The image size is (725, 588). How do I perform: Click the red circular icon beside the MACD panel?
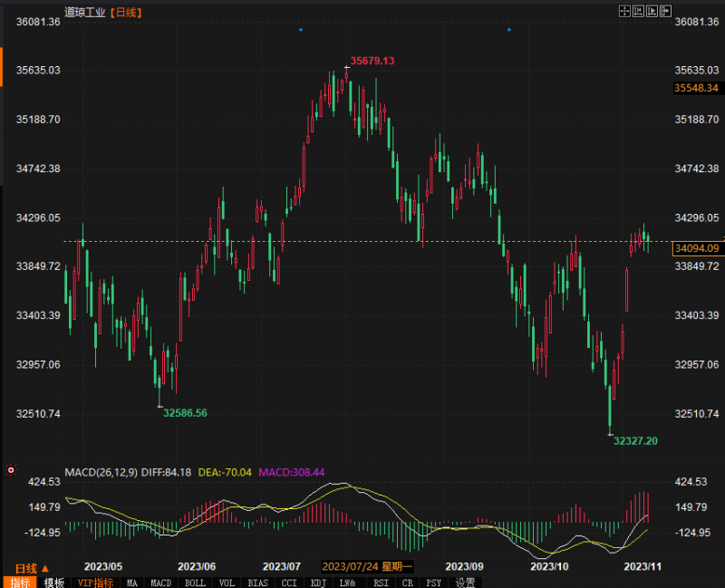pyautogui.click(x=10, y=470)
